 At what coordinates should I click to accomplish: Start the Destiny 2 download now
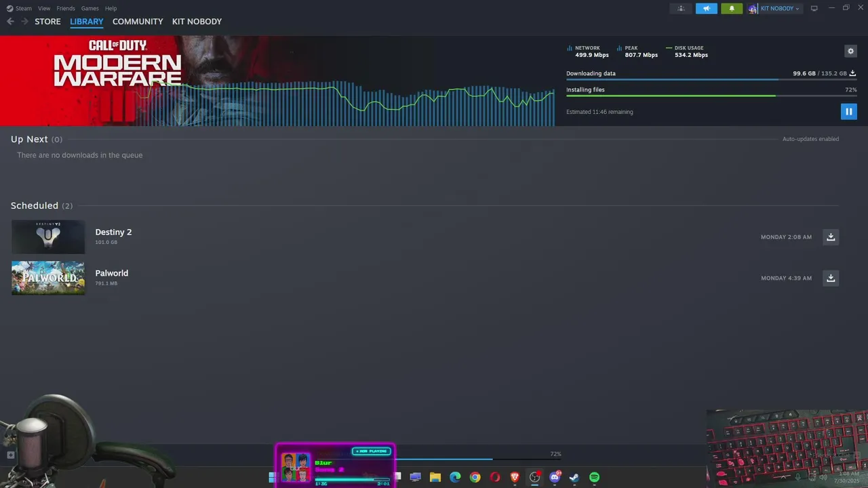831,237
